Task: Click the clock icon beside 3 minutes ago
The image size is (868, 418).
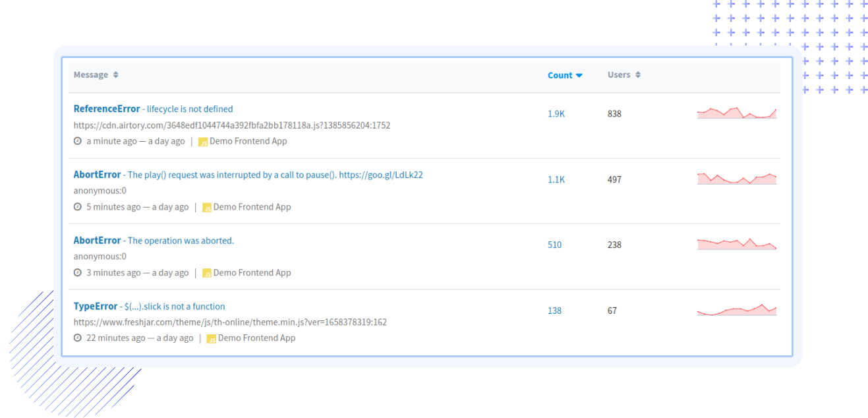Action: pos(78,273)
